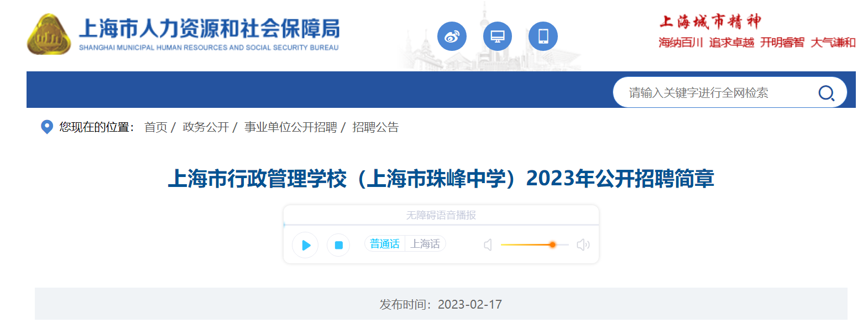Click the search magnifier icon
This screenshot has width=868, height=328.
[x=826, y=93]
